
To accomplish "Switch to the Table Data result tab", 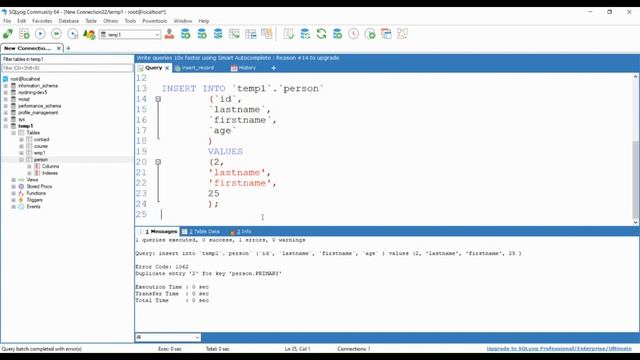I will pos(201,231).
